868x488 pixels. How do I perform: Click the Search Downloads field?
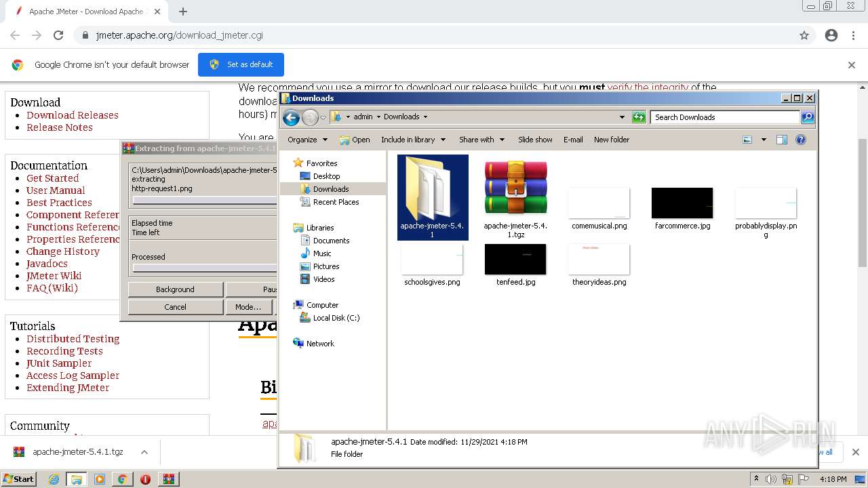point(725,117)
